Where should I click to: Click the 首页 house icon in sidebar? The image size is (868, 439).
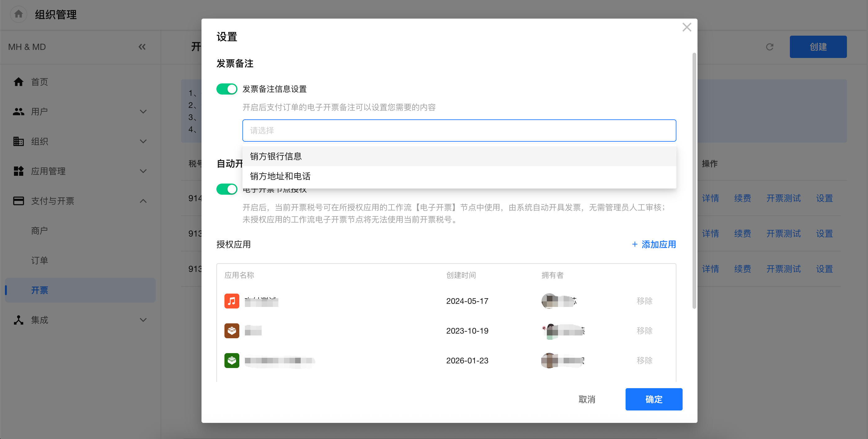(19, 82)
